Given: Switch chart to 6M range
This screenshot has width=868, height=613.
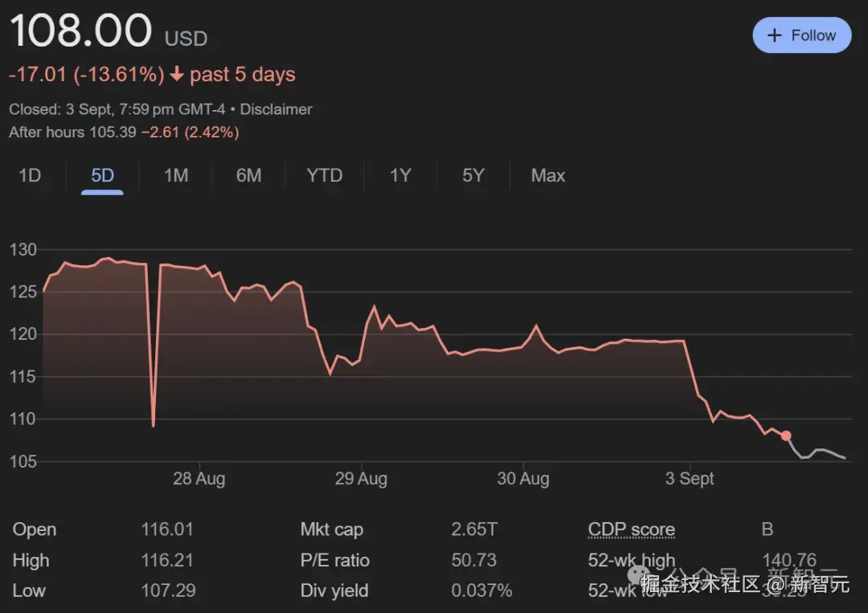Looking at the screenshot, I should [x=249, y=175].
